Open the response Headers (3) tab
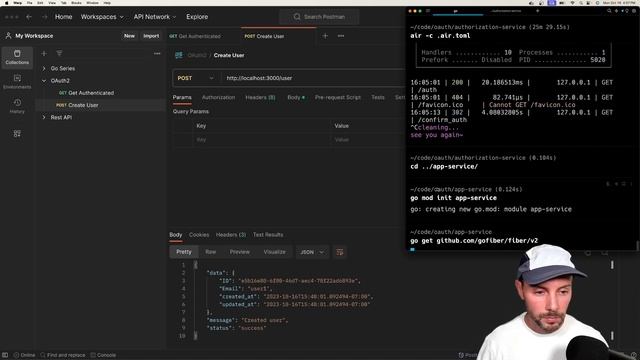640x360 pixels. (231, 235)
